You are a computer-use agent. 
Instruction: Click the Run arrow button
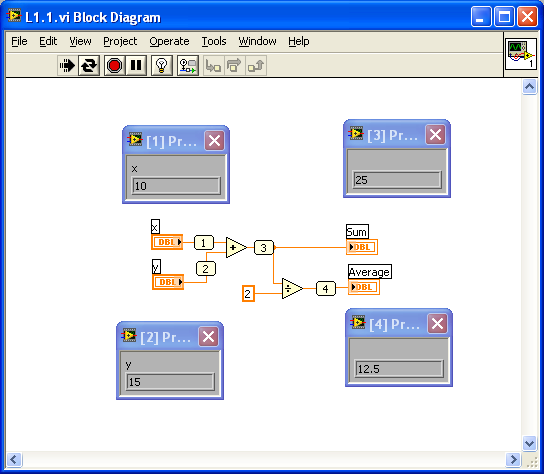[x=67, y=65]
